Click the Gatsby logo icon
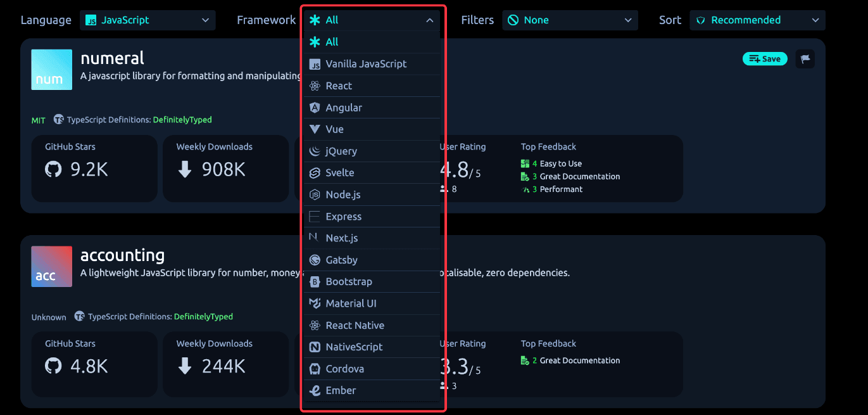The width and height of the screenshot is (868, 415). point(315,260)
